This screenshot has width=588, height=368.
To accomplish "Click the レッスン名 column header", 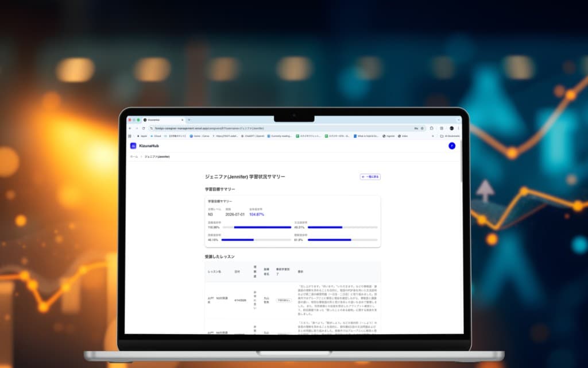I will coord(215,271).
